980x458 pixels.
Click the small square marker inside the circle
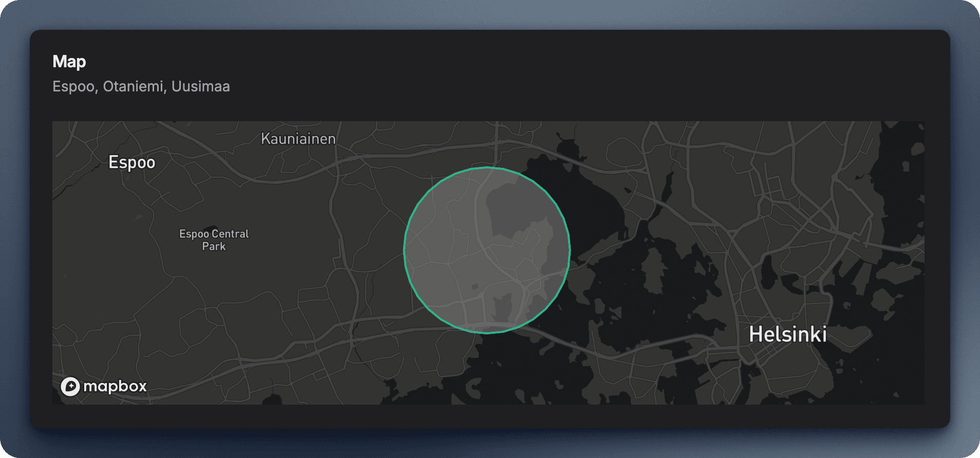click(x=475, y=287)
